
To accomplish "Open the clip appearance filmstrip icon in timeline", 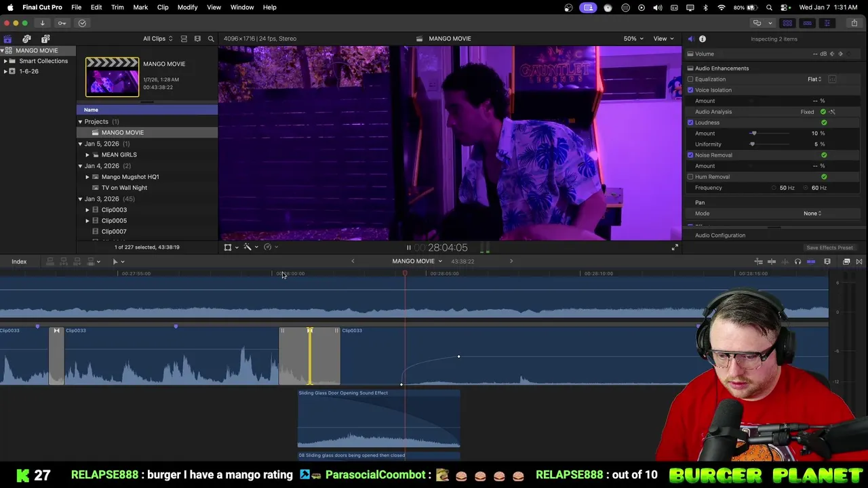I will [827, 262].
